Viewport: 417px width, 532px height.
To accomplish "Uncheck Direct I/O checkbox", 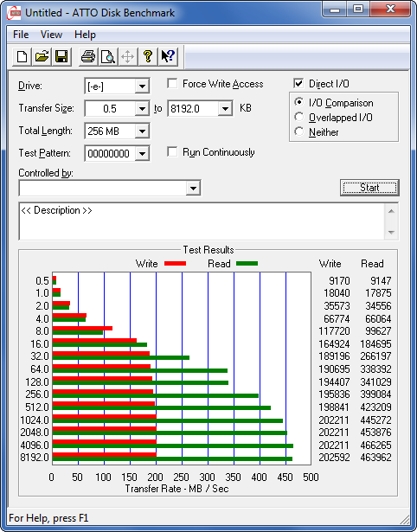I will point(298,83).
